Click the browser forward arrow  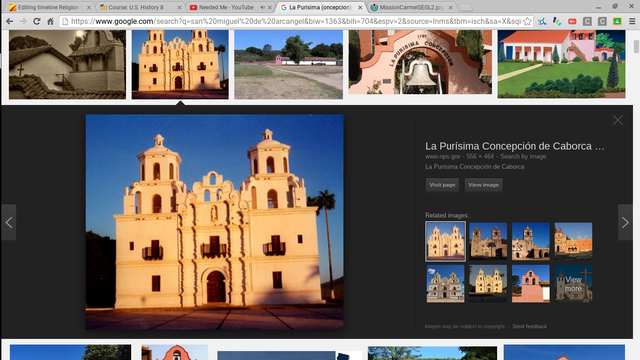(23, 21)
